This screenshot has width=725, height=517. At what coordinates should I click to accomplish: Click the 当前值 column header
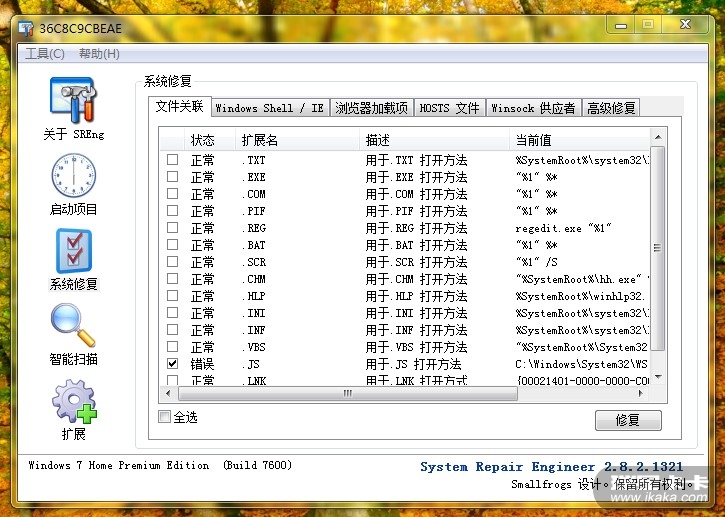pos(579,140)
